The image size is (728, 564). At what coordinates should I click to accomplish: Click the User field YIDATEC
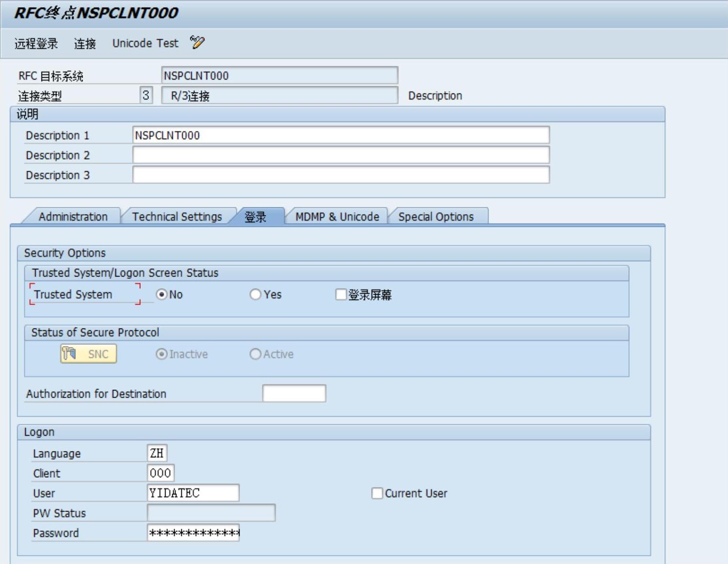click(193, 493)
